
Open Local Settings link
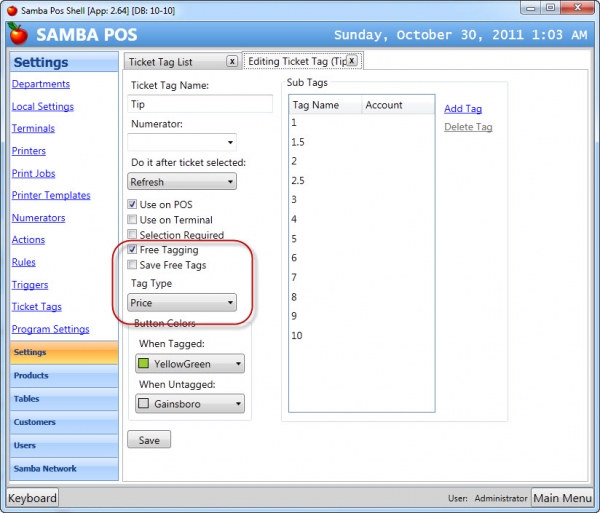(x=42, y=106)
